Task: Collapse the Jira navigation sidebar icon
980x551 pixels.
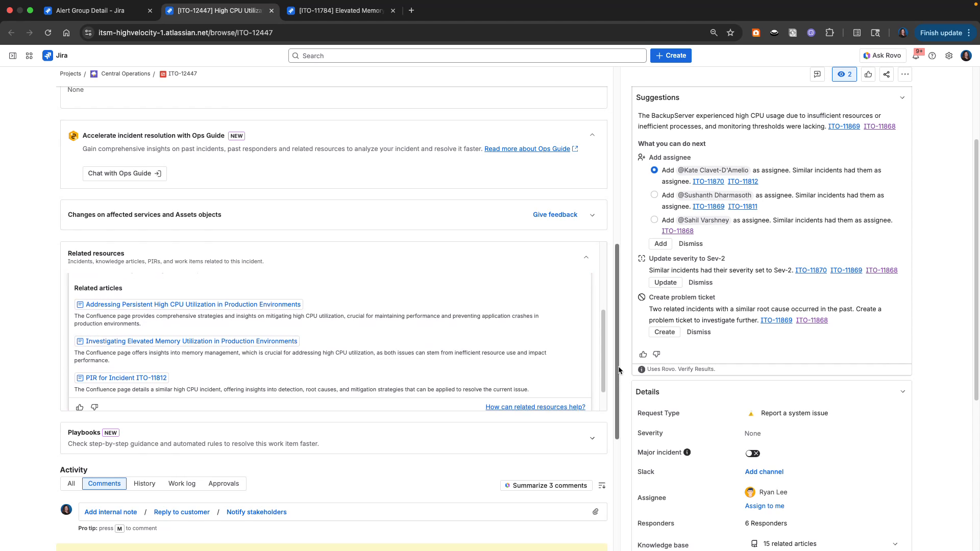Action: pos(13,56)
